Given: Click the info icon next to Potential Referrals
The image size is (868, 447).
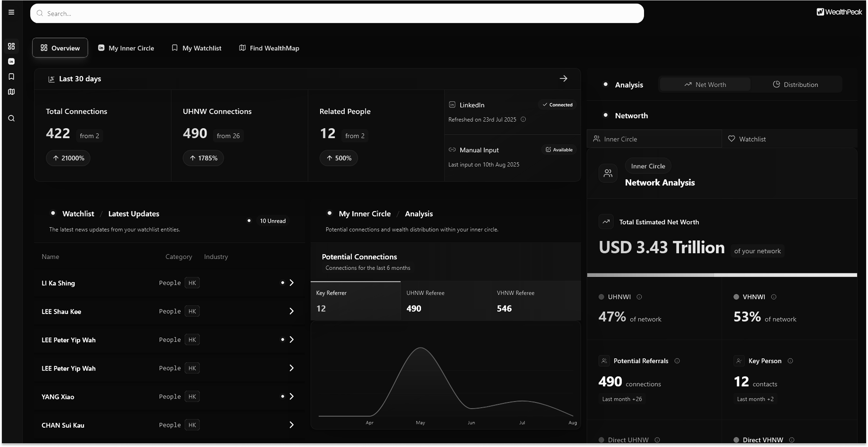Looking at the screenshot, I should [677, 361].
